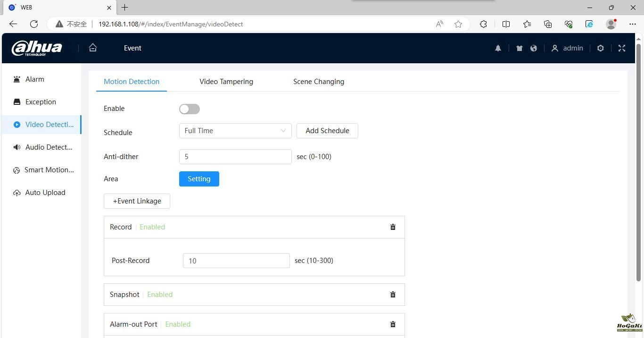This screenshot has height=338, width=644.
Task: Click the skin theme shirt icon
Action: click(x=519, y=48)
